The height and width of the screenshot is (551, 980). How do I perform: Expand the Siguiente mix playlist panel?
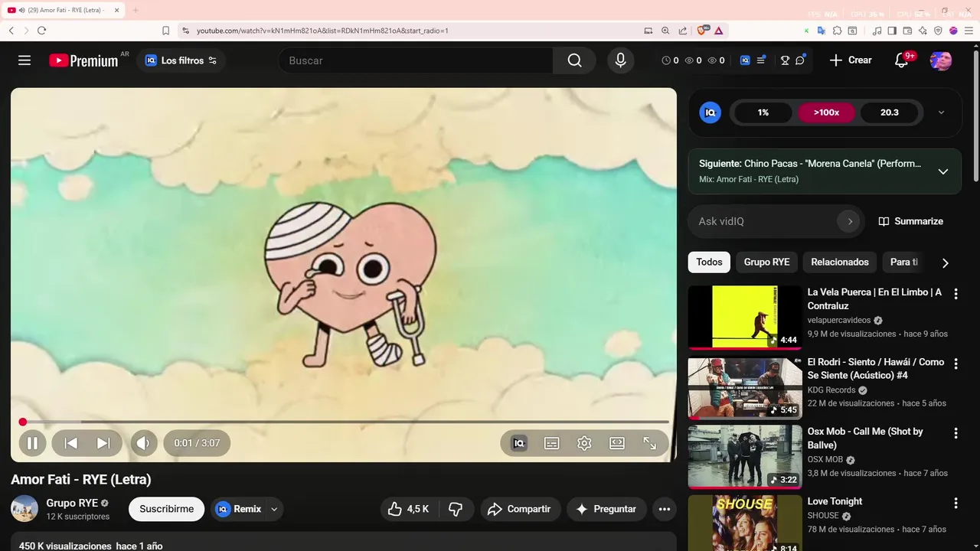(943, 171)
